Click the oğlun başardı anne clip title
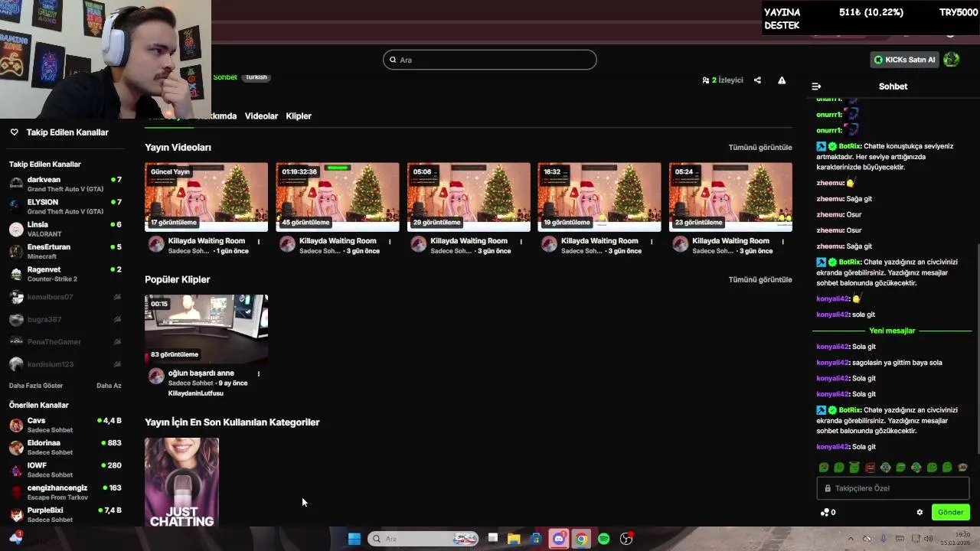The height and width of the screenshot is (551, 980). 201,373
